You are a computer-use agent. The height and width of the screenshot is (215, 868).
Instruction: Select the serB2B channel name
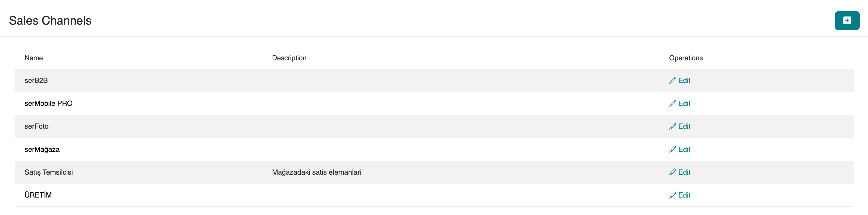click(36, 80)
